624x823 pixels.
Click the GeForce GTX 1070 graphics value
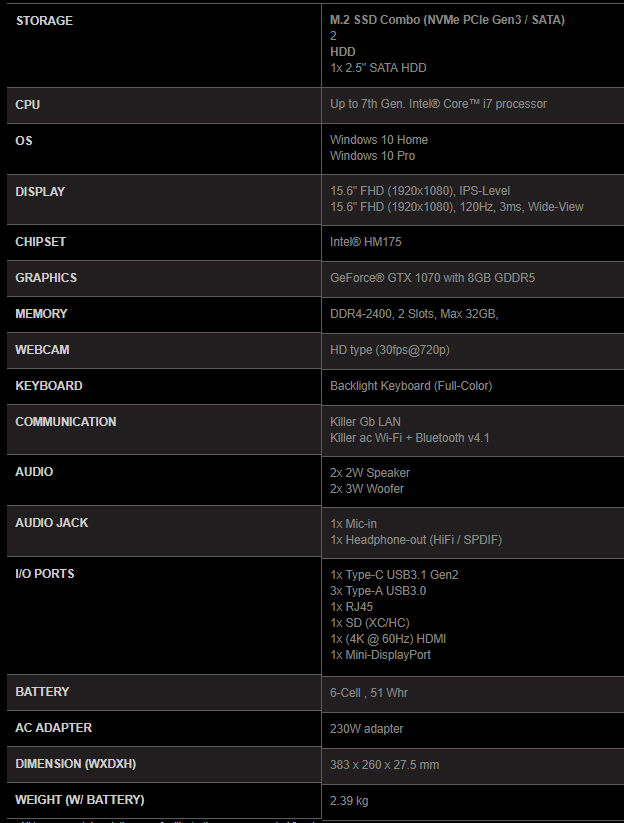[432, 278]
